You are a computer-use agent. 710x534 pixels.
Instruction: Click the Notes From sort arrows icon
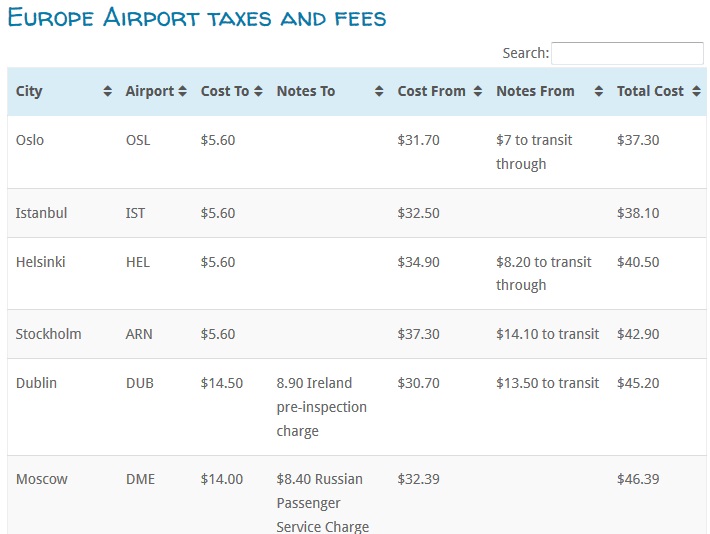tap(598, 91)
